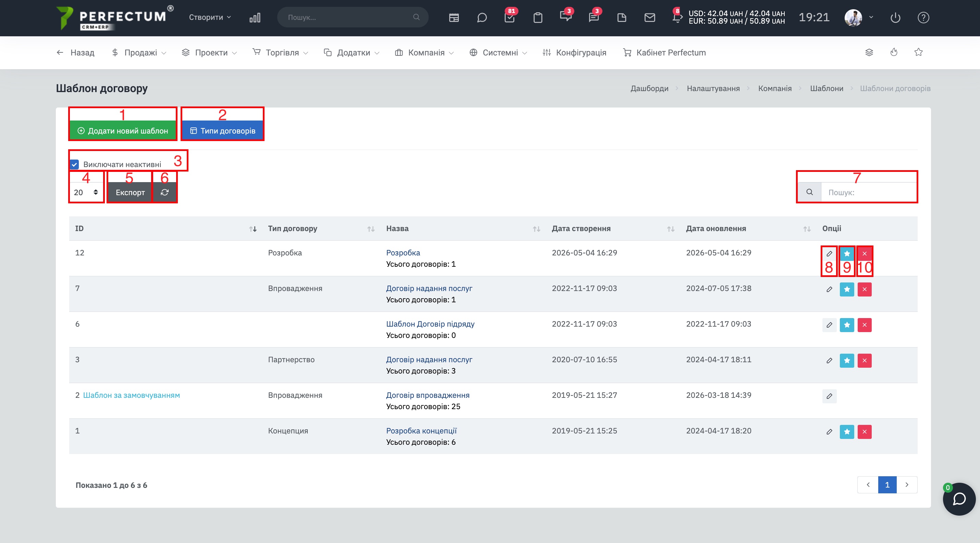This screenshot has width=980, height=543.
Task: Expand the Створити dropdown
Action: [210, 17]
